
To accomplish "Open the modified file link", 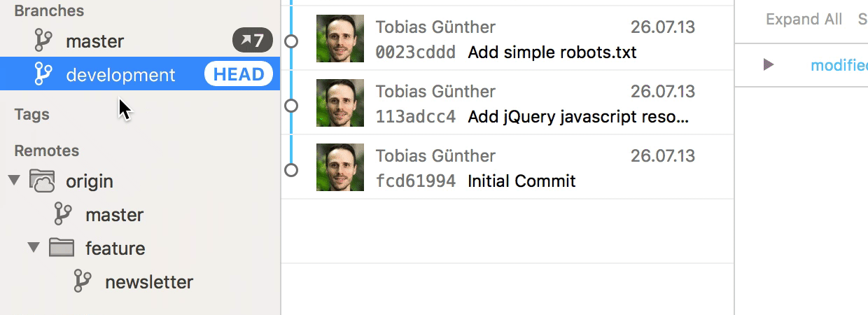I will click(x=839, y=65).
